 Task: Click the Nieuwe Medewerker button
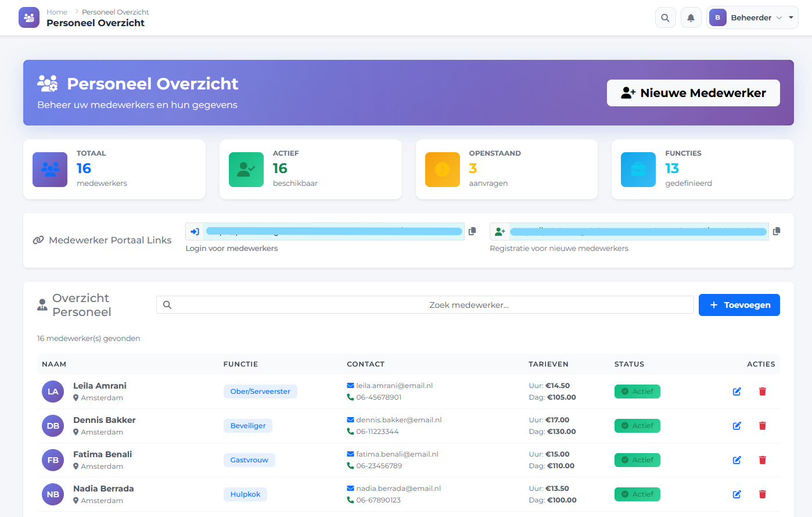[x=693, y=93]
